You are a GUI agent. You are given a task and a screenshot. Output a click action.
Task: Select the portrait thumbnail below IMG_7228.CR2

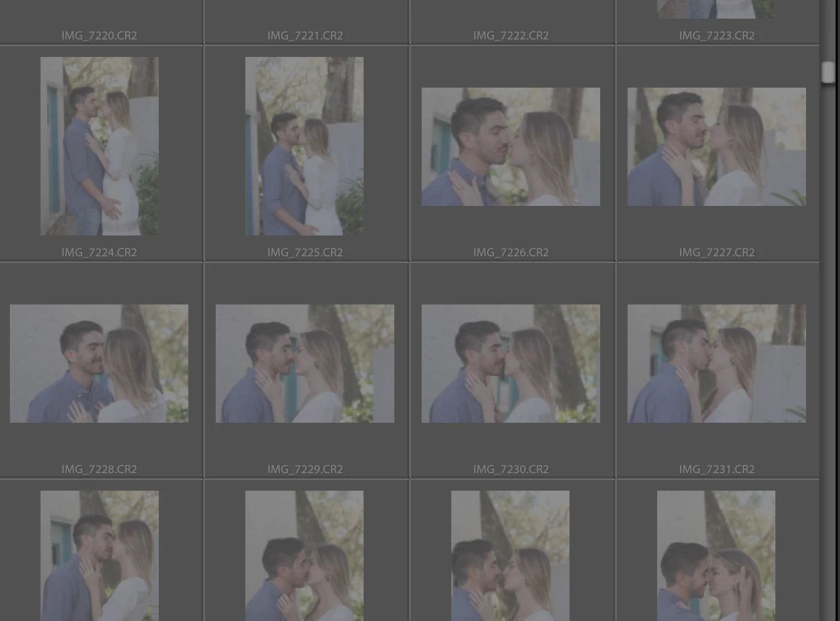coord(100,556)
